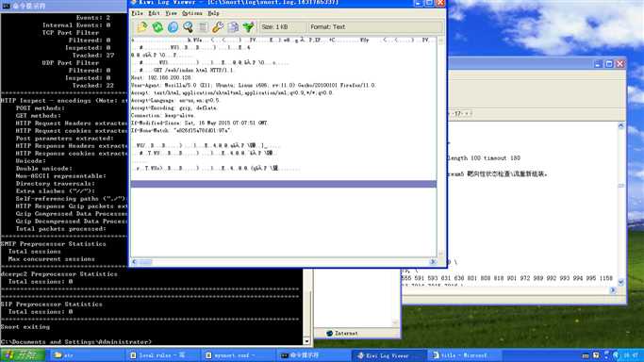
Task: Click background editor window scroll up arrow
Action: pos(621,126)
